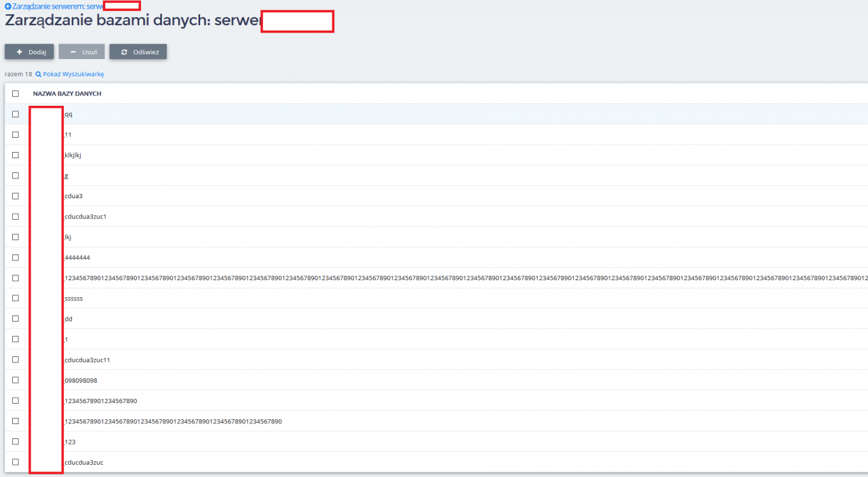Sort by NAZWA BAZY DANYCH column header
The height and width of the screenshot is (477, 868).
(x=67, y=94)
